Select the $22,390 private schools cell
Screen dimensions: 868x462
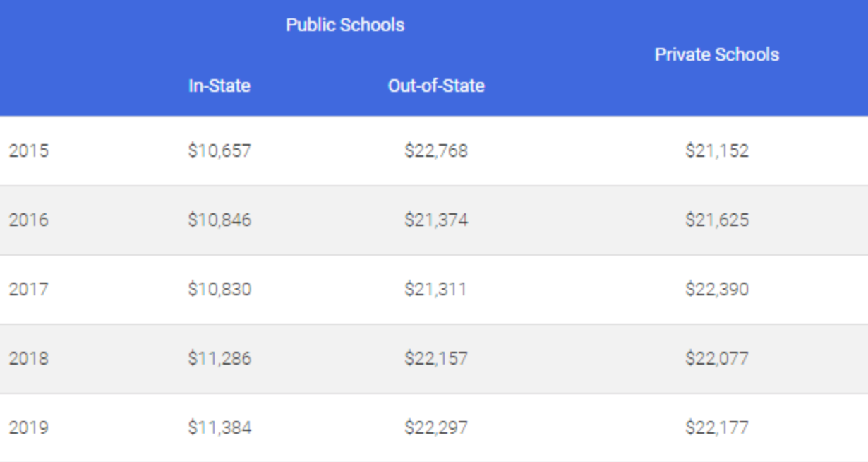(x=716, y=289)
